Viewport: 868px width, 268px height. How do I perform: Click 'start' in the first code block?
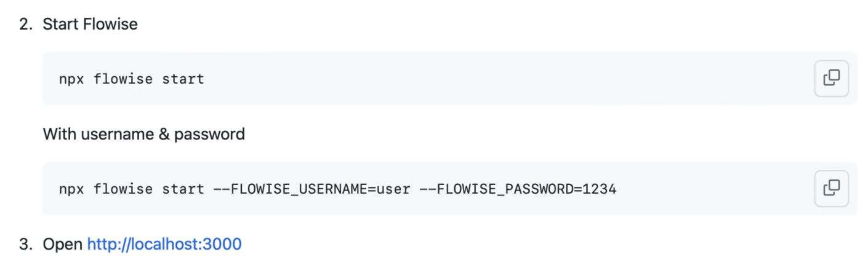pos(183,79)
